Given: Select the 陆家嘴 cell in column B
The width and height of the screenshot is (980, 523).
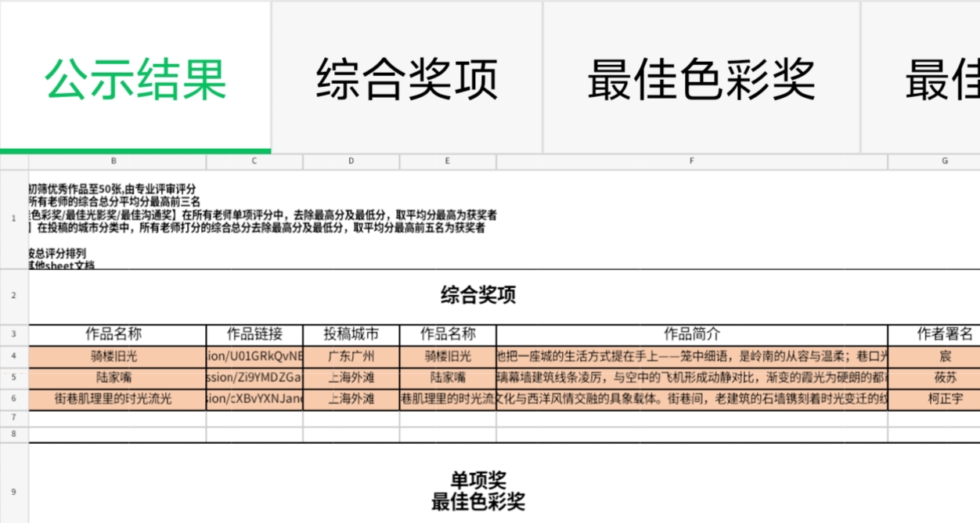Looking at the screenshot, I should point(114,377).
